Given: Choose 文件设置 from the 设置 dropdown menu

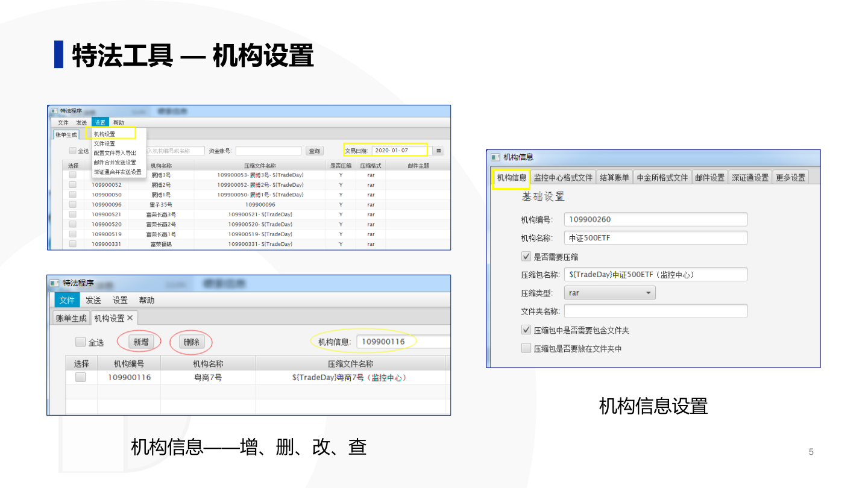Looking at the screenshot, I should [105, 143].
